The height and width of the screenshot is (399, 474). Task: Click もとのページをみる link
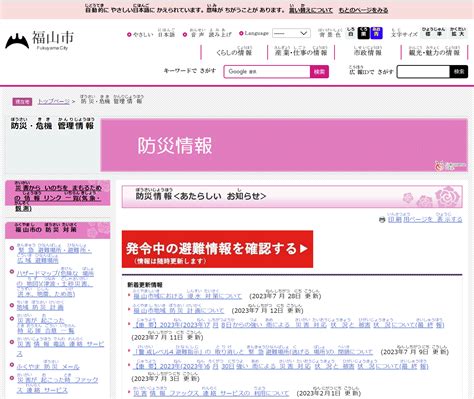click(363, 10)
